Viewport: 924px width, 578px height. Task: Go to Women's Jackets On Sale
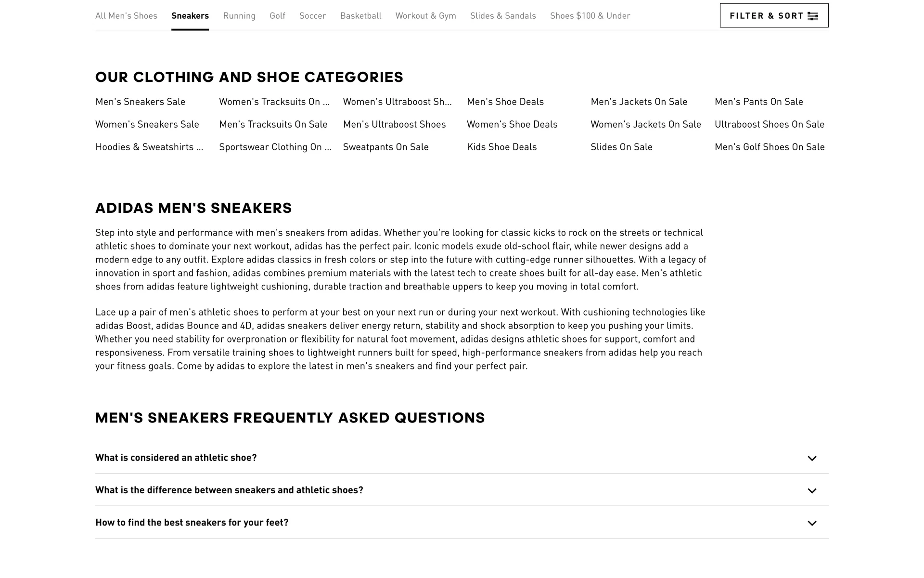point(645,124)
